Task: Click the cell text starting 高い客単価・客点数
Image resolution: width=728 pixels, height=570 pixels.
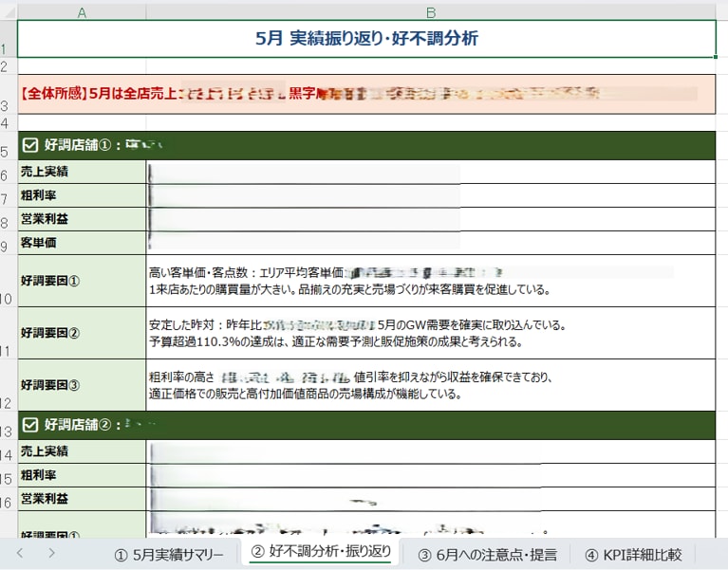Action: pos(349,281)
